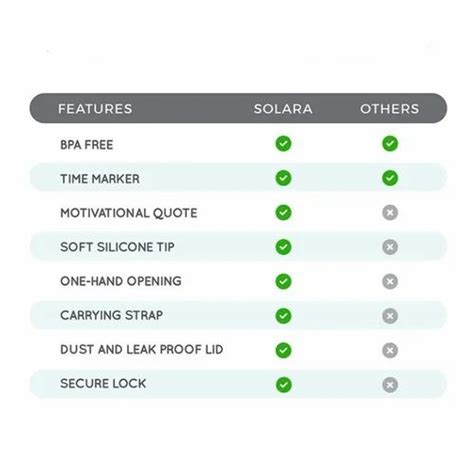Click Others' gray X for One-Hand Opening

[390, 281]
